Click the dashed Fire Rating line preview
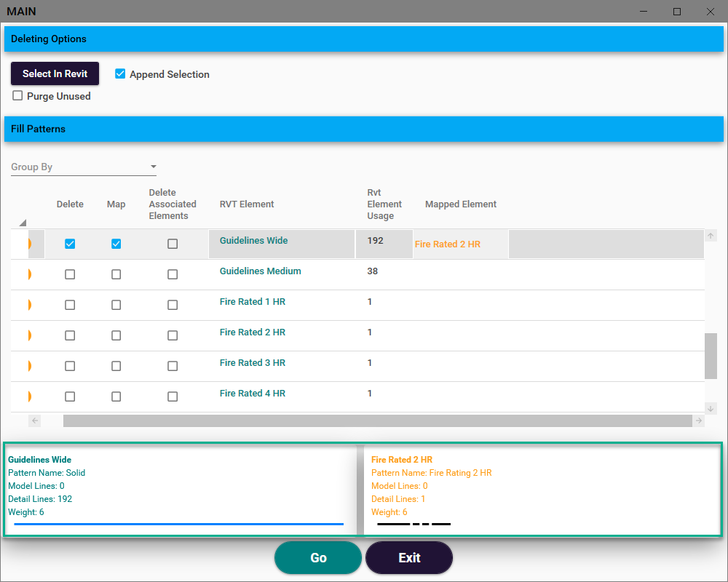Image resolution: width=728 pixels, height=582 pixels. pyautogui.click(x=414, y=524)
